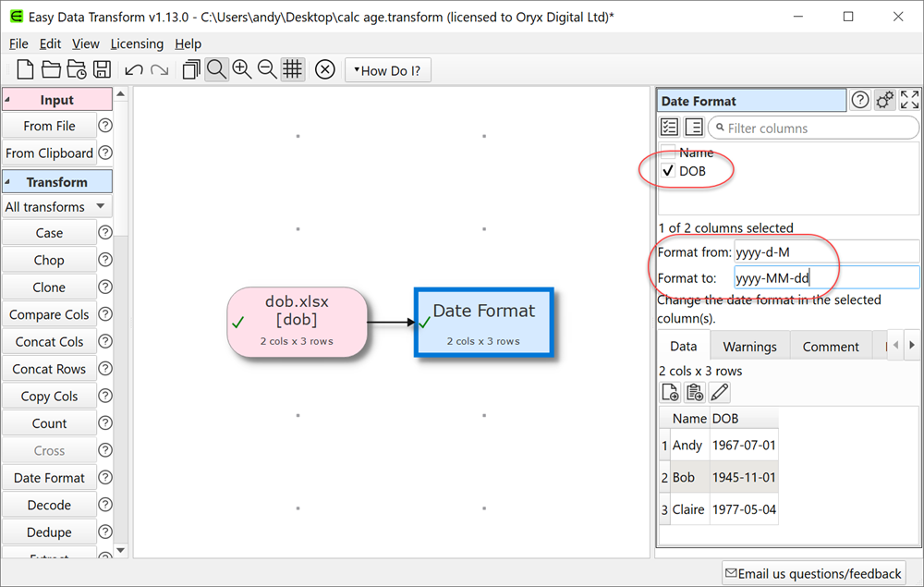Expand the panel with the four-arrows icon
This screenshot has height=587, width=924.
[x=908, y=99]
